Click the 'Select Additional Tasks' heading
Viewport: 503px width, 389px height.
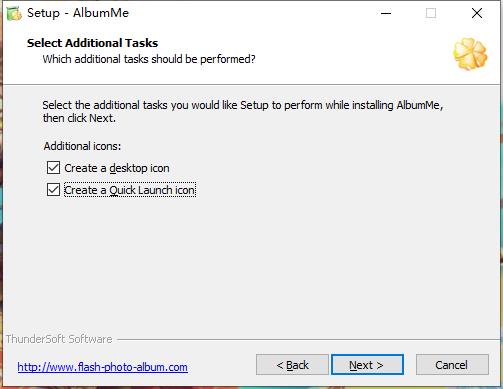tap(92, 43)
